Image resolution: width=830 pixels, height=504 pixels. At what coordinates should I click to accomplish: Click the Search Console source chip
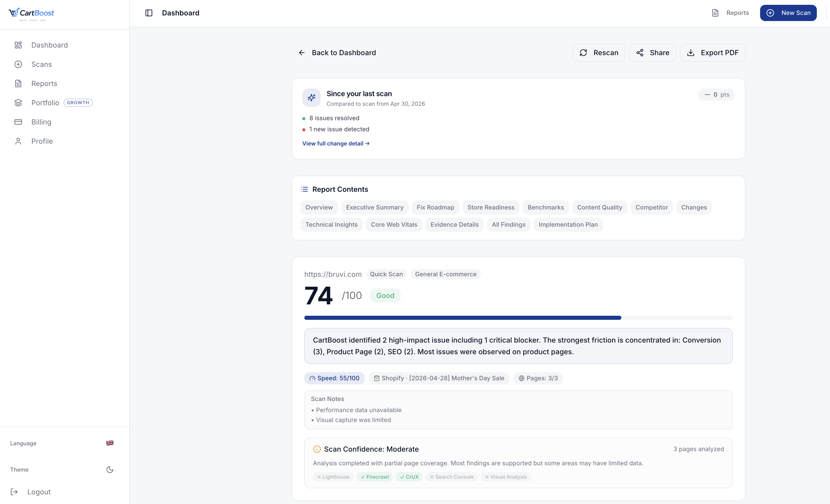452,477
